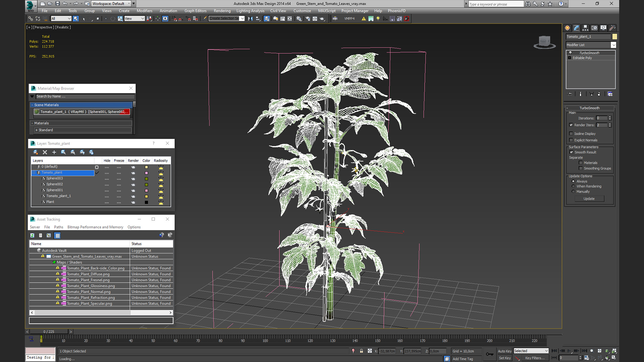
Task: Switch Asset Tracking to table view
Action: [57, 236]
